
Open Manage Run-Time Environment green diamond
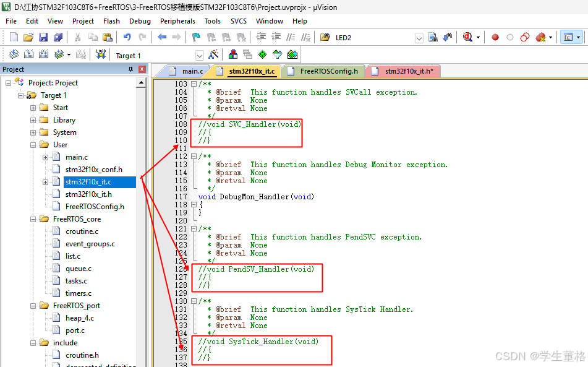coord(263,55)
